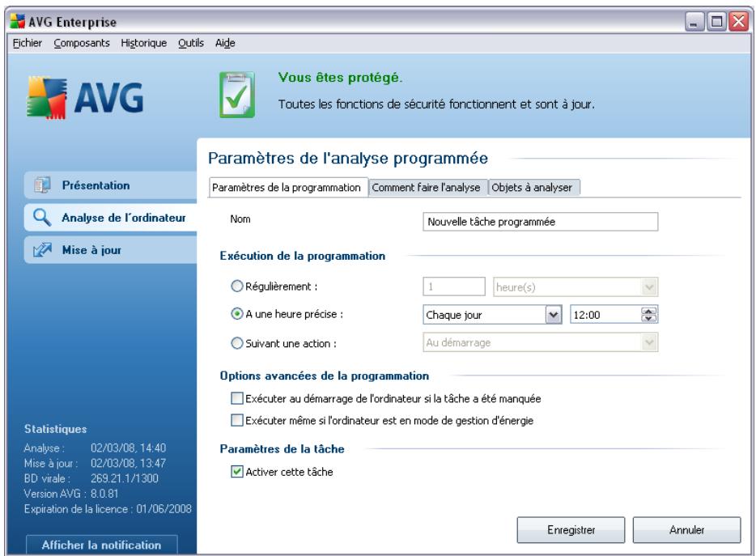Open the Fichier menu
This screenshot has width=756, height=556.
pyautogui.click(x=28, y=43)
